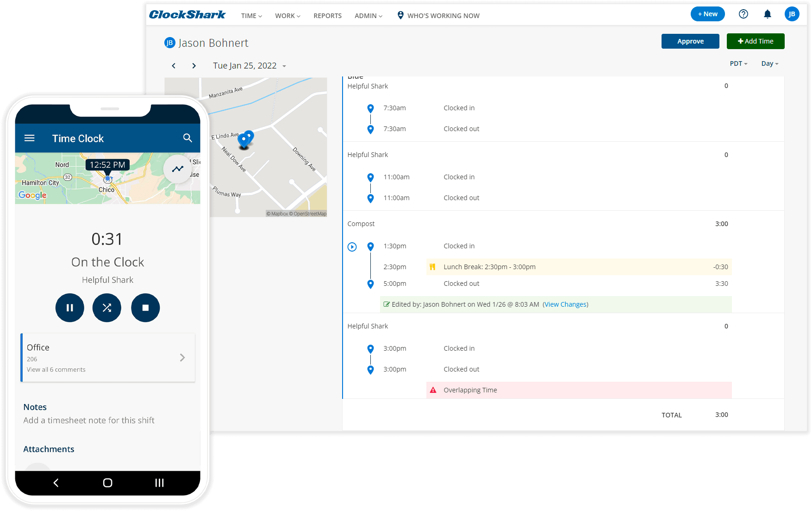The image size is (812, 511).
Task: Click the pause button on the Time Clock
Action: pos(70,308)
